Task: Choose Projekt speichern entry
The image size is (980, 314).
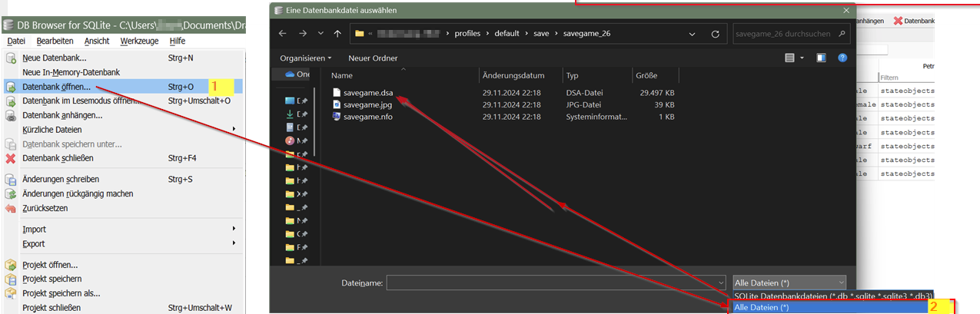Action: tap(123, 279)
